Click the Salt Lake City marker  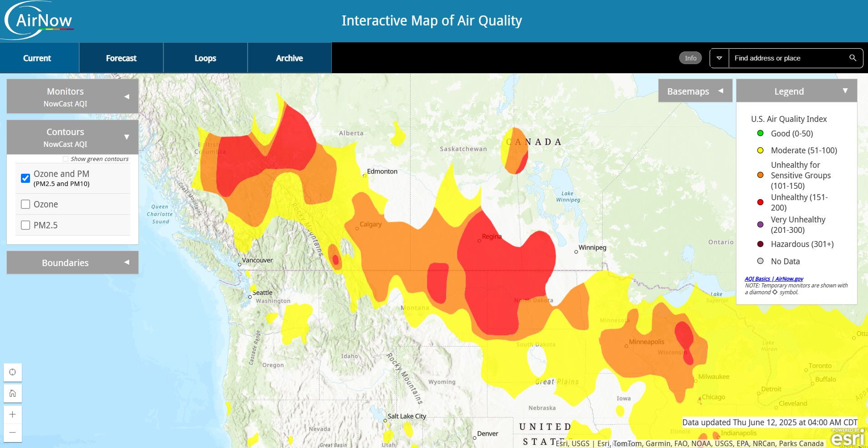click(x=385, y=421)
